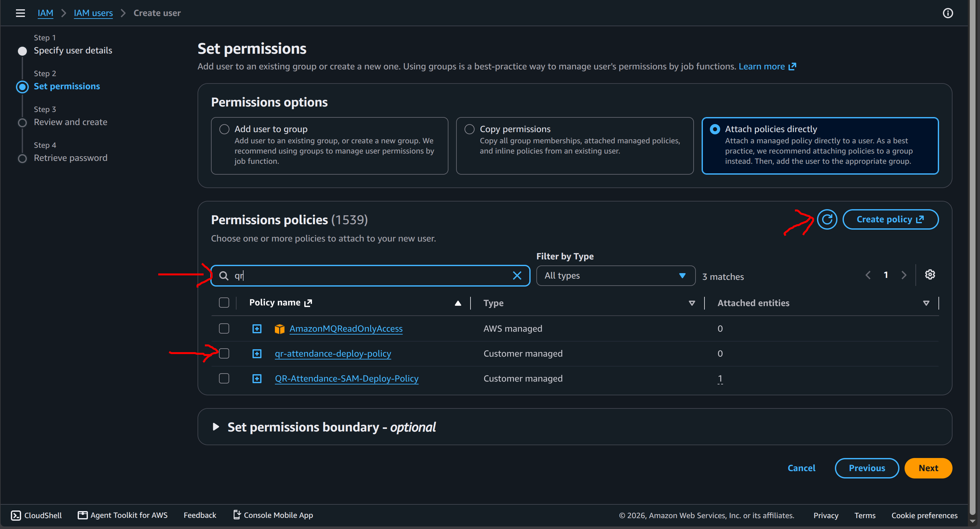Open CloudShell from the footer
980x529 pixels.
click(x=36, y=515)
